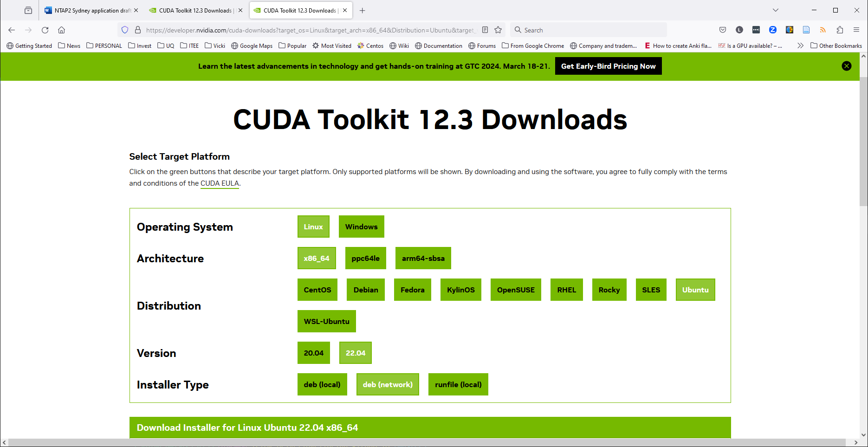Viewport: 868px width, 447px height.
Task: Open the News bookmarks folder
Action: [x=69, y=45]
